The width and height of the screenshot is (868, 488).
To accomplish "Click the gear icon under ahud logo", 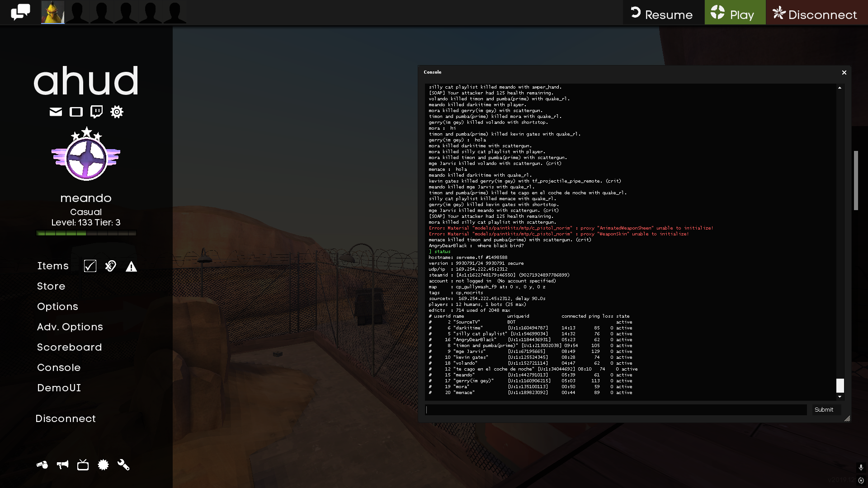I will point(117,112).
